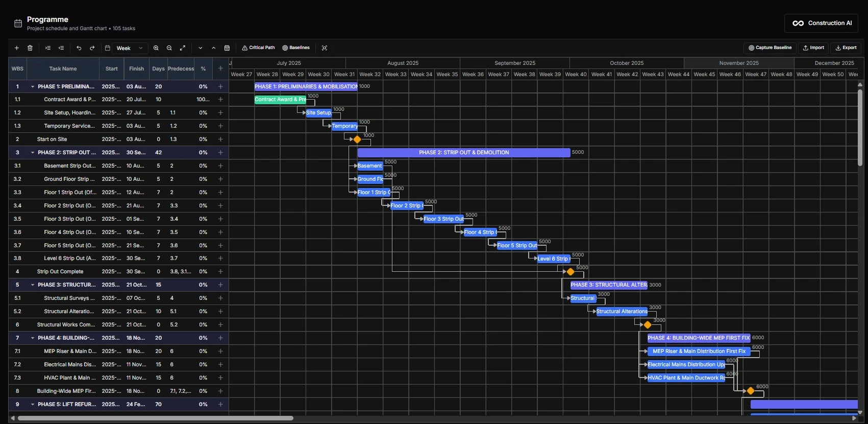
Task: Click the Predecessors column header
Action: pos(181,68)
